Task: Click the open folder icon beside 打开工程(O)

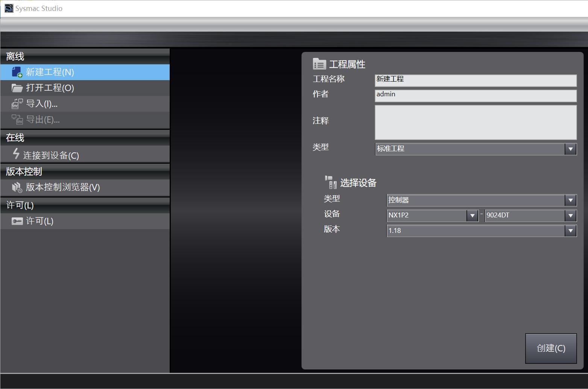Action: point(17,88)
